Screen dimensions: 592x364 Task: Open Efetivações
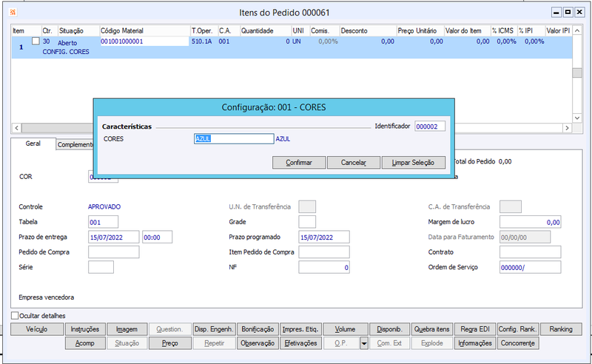pos(300,343)
